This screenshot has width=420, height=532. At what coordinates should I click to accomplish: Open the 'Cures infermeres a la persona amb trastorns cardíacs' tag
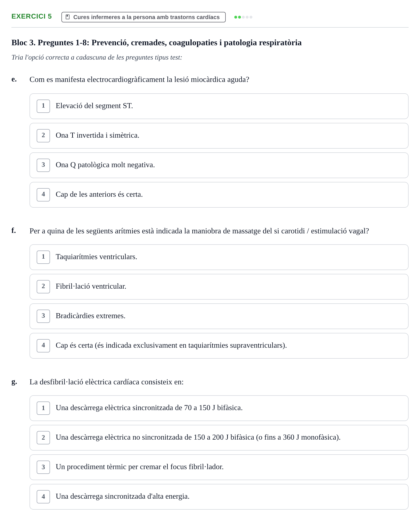point(143,17)
